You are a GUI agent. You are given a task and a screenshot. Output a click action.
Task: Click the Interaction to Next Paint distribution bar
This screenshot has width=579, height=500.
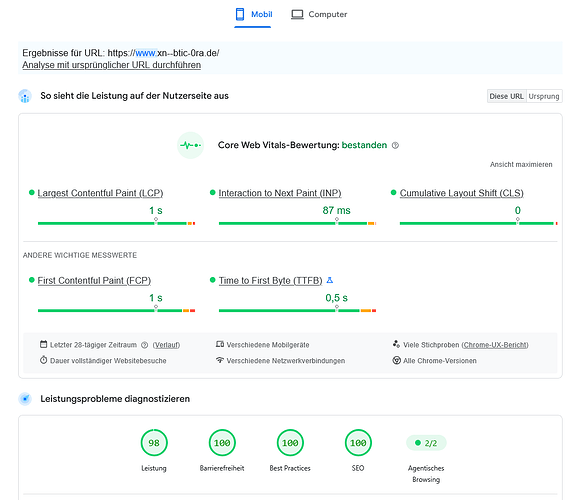pyautogui.click(x=297, y=223)
